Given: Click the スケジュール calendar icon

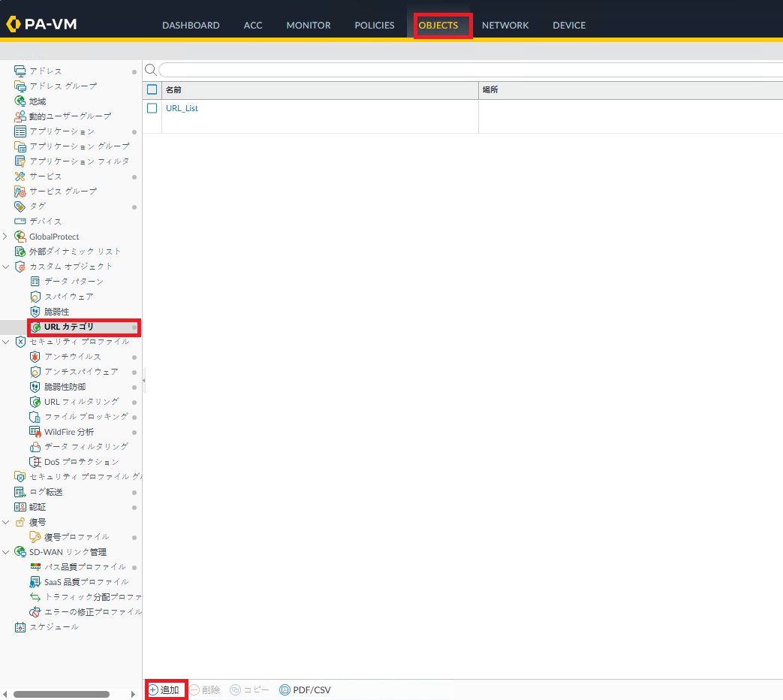Looking at the screenshot, I should (x=20, y=627).
